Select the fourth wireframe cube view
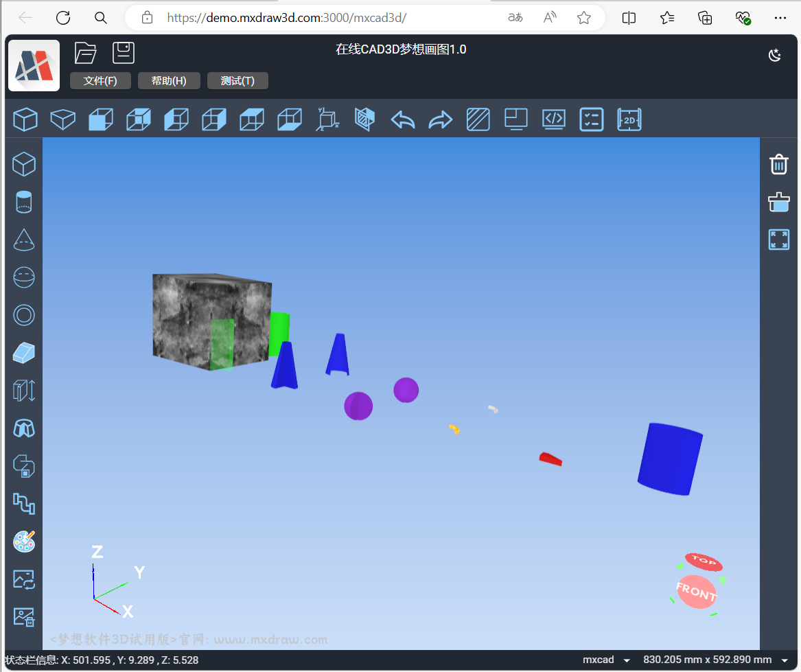This screenshot has height=672, width=801. click(139, 119)
